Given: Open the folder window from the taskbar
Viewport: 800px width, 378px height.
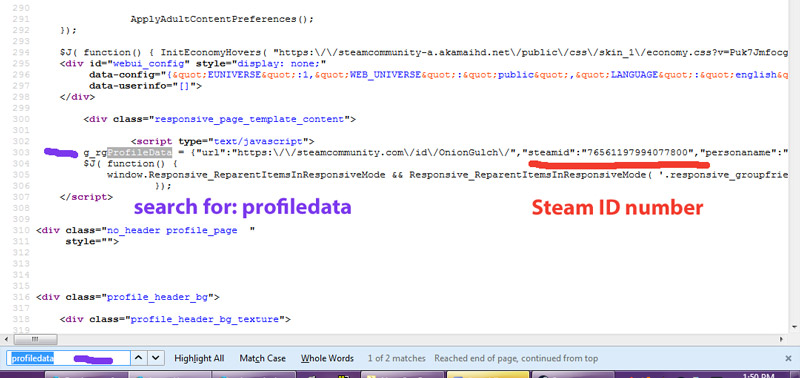Looking at the screenshot, I should click(401, 374).
